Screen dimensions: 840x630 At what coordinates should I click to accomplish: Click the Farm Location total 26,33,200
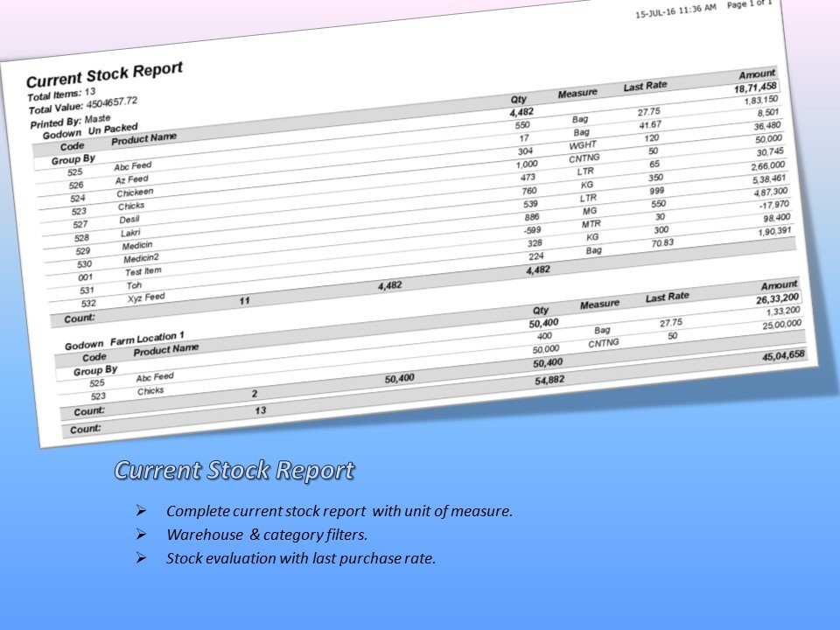pyautogui.click(x=777, y=299)
